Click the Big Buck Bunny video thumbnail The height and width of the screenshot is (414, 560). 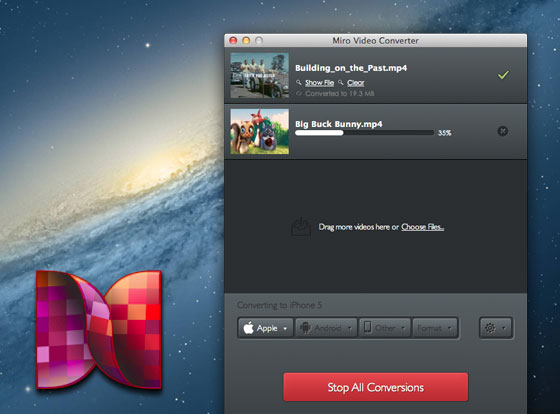coord(260,131)
